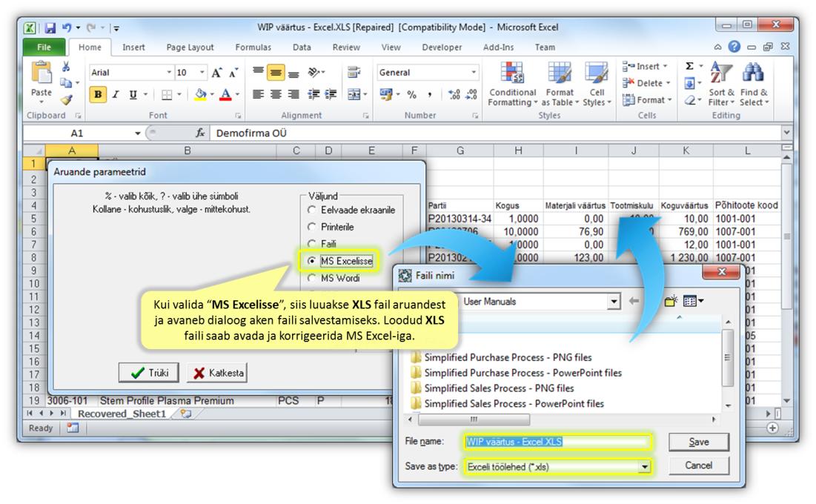The height and width of the screenshot is (504, 816).
Task: Select the Printerile output option
Action: [x=312, y=227]
